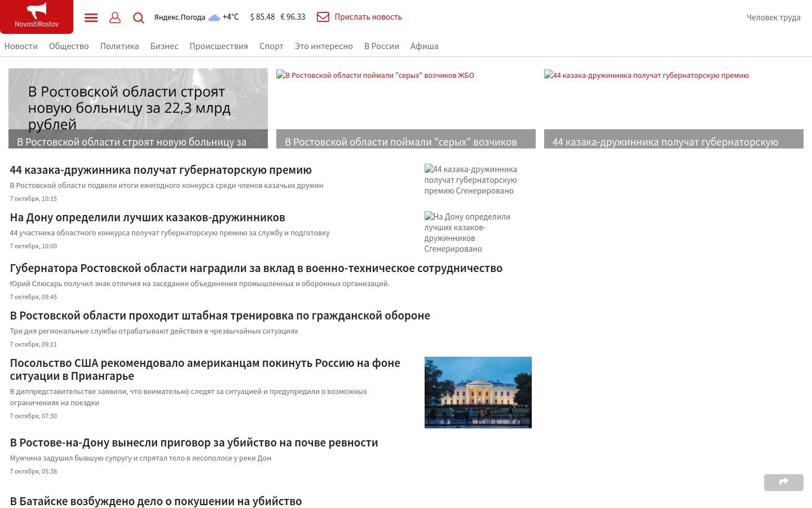The image size is (812, 508).
Task: Click the broken image beside На Дону article
Action: click(x=478, y=233)
